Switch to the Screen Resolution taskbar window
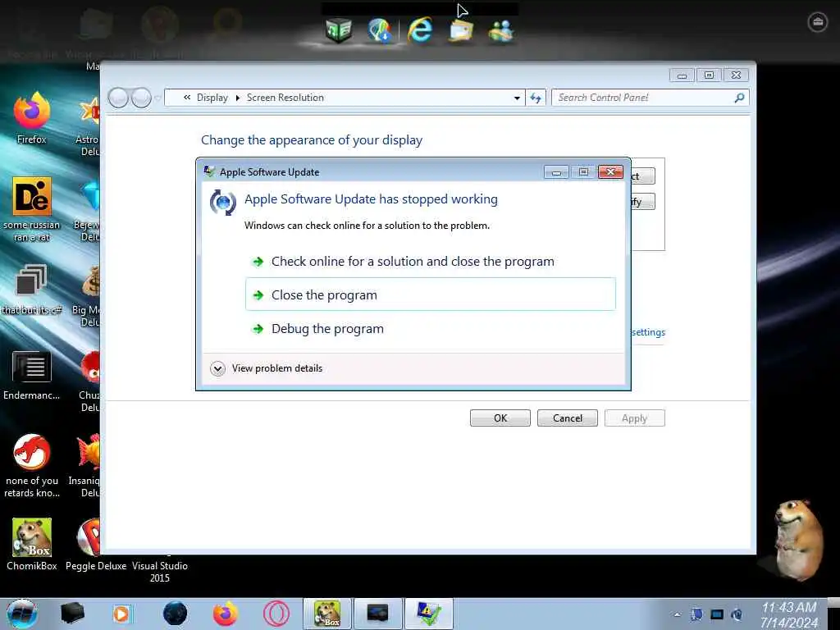Screen dimensions: 840x630 click(x=377, y=614)
